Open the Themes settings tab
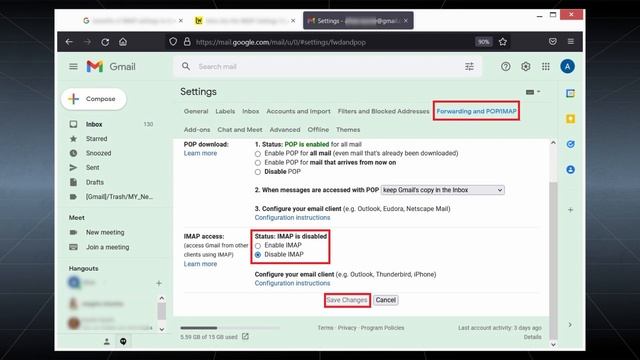The height and width of the screenshot is (360, 640). (348, 129)
